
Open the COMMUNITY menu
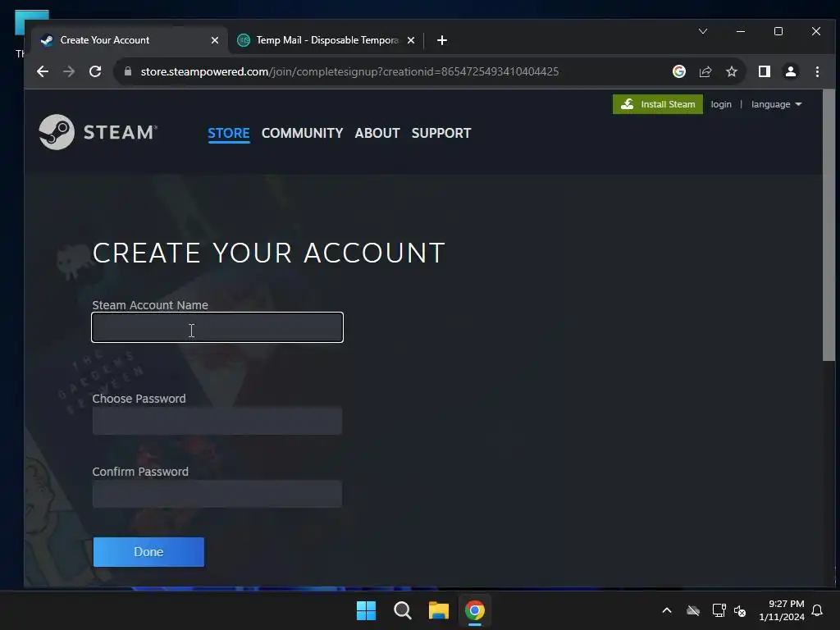point(302,133)
